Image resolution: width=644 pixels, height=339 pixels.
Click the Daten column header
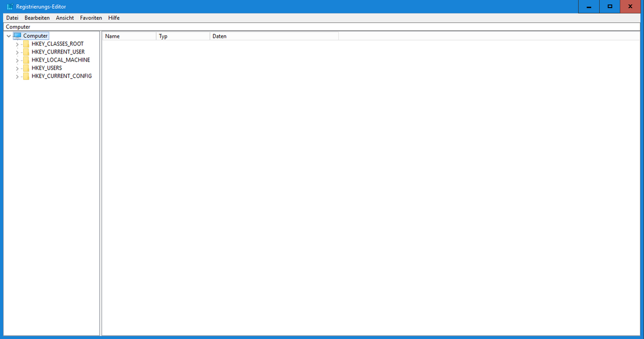click(274, 37)
